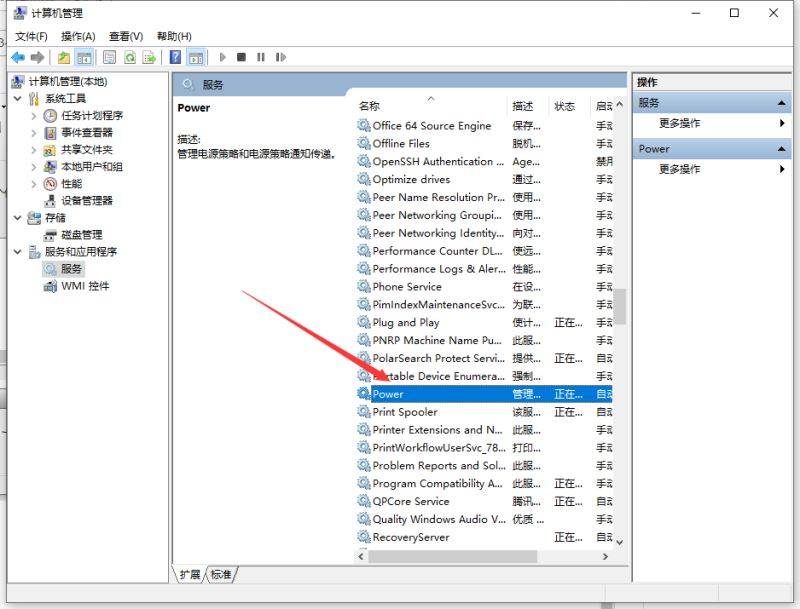Collapse the Power section in actions pane
The image size is (800, 609).
point(781,149)
